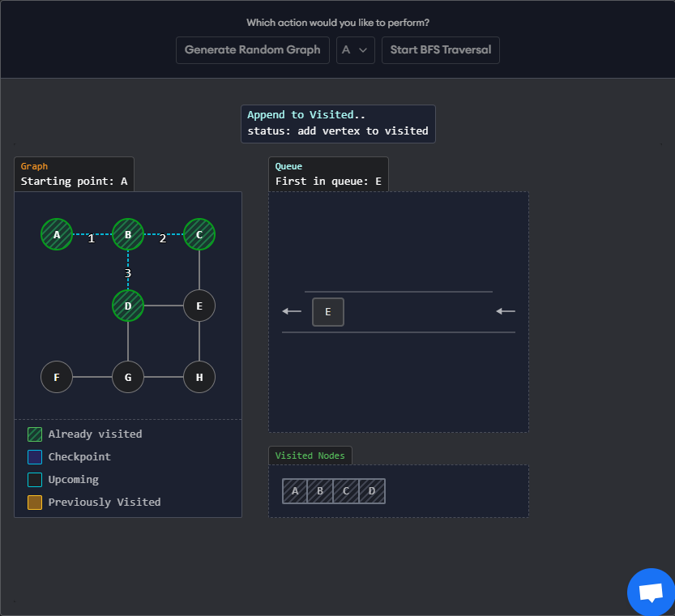675x616 pixels.
Task: Select graph node C
Action: [x=199, y=234]
